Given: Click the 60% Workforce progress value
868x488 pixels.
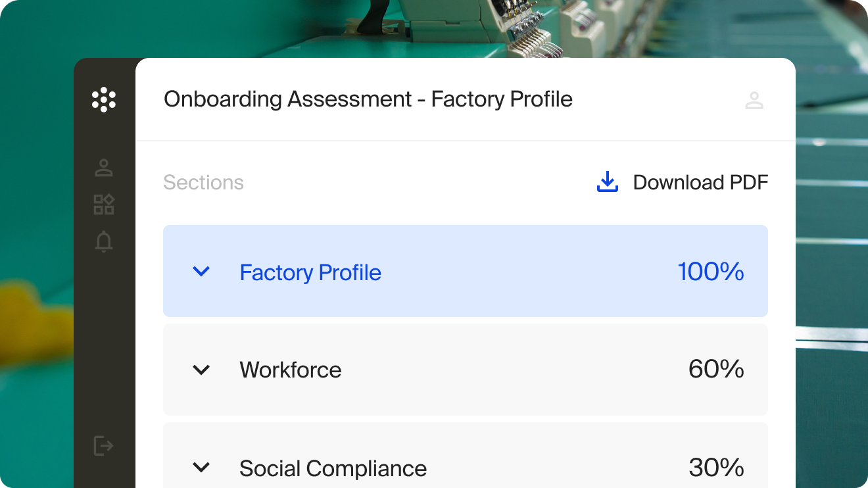Looking at the screenshot, I should coord(715,370).
